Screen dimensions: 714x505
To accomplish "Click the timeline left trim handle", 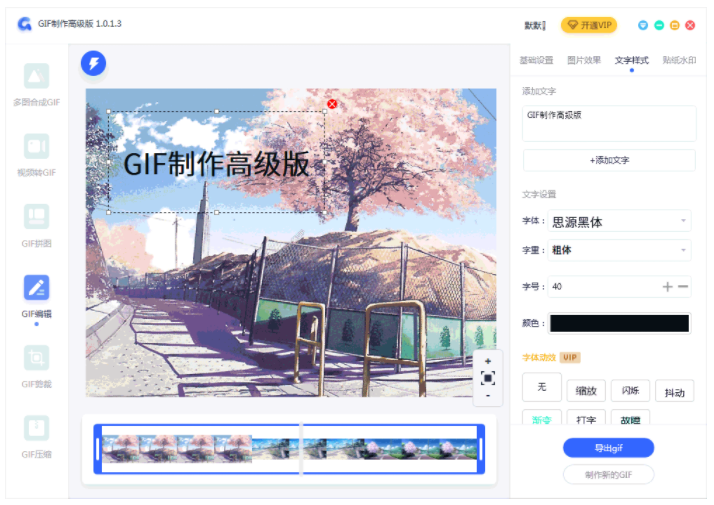I will [x=97, y=449].
